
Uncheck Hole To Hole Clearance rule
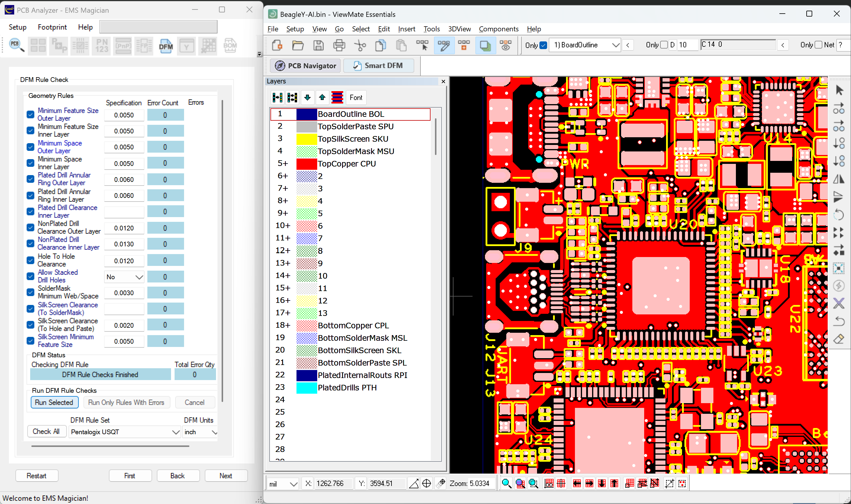(x=30, y=260)
